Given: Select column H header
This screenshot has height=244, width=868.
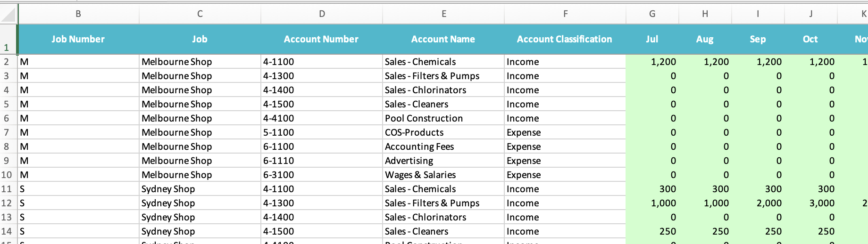Looking at the screenshot, I should coord(705,14).
